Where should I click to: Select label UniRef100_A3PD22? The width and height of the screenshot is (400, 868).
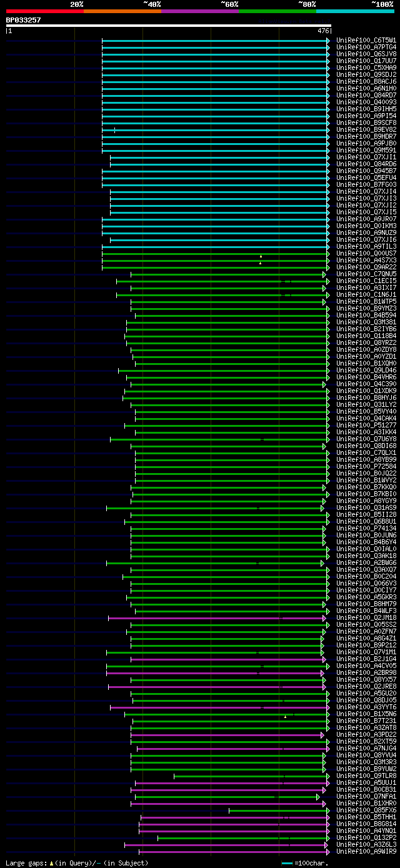[366, 734]
